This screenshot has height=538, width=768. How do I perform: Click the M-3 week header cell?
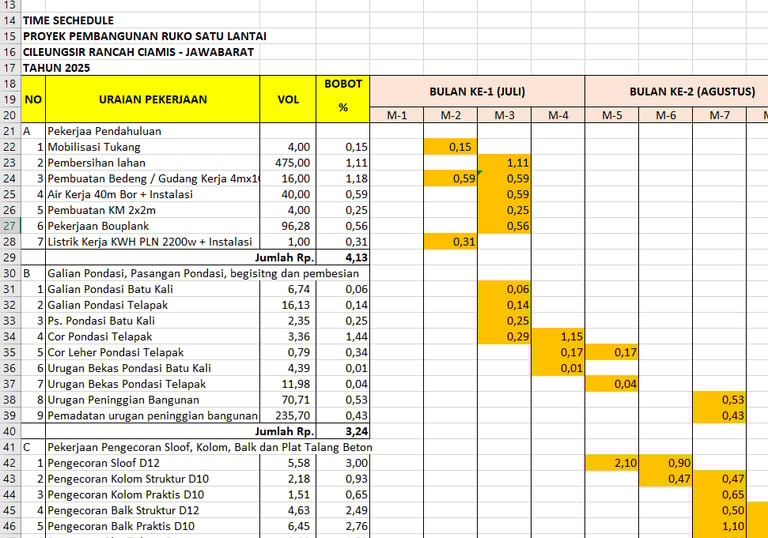(504, 115)
